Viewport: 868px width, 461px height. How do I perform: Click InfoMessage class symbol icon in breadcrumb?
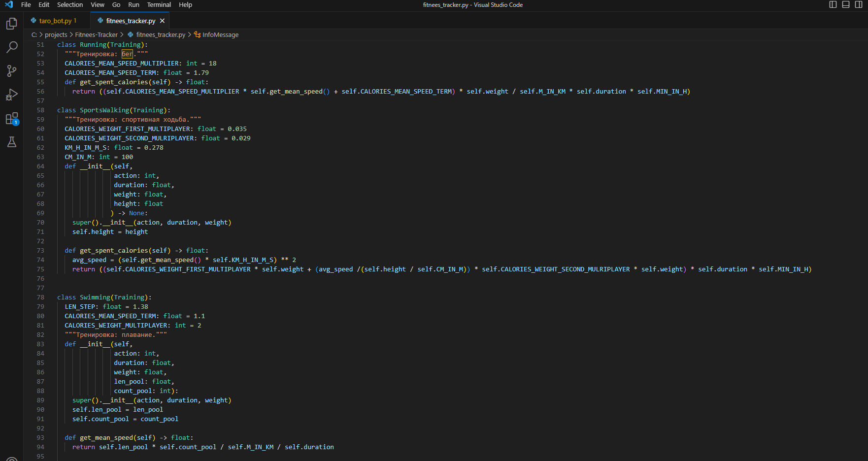click(197, 34)
